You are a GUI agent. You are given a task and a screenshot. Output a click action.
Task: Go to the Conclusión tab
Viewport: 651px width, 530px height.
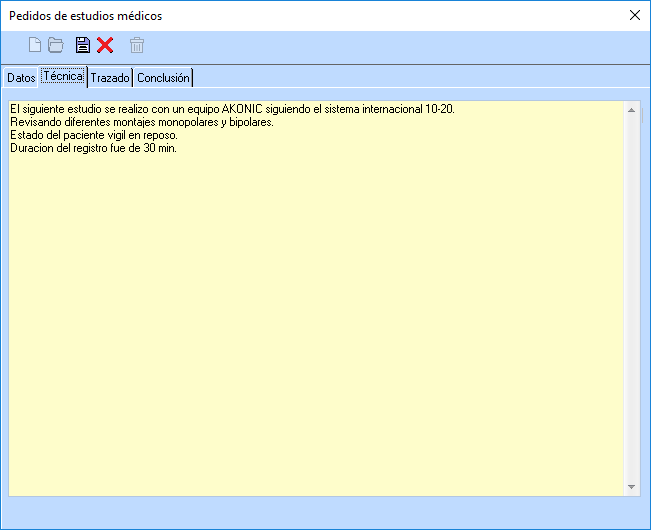tap(163, 78)
